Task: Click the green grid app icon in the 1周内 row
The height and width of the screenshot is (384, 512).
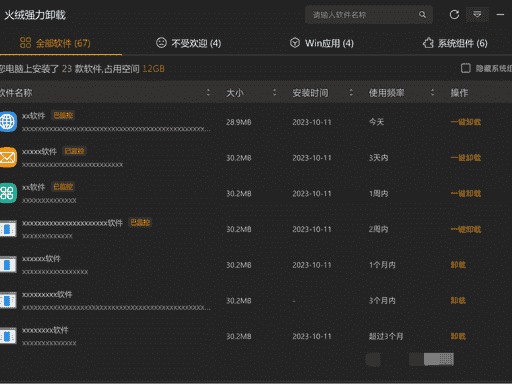Action: click(8, 193)
